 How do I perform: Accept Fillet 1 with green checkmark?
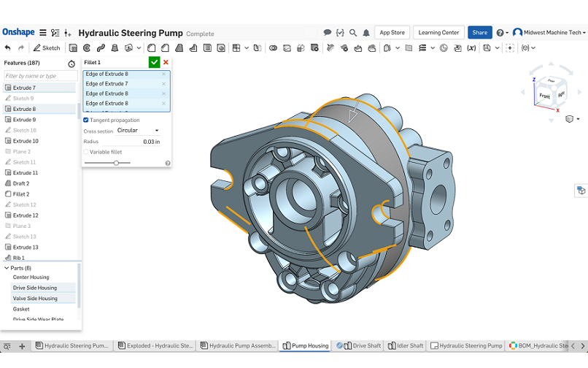154,62
